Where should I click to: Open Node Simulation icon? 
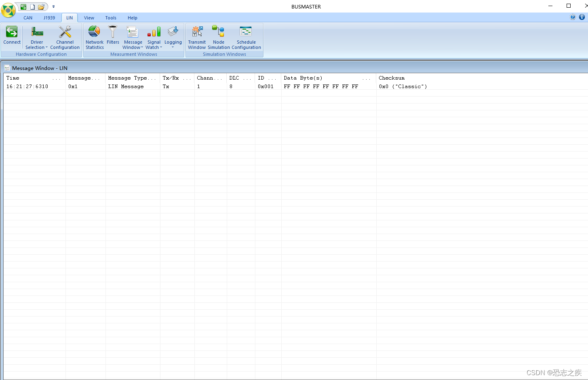[218, 32]
